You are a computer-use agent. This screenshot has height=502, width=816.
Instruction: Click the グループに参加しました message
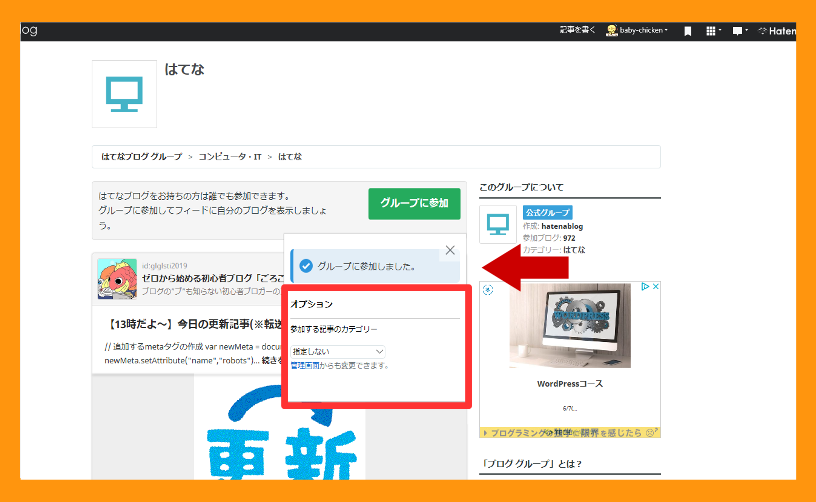pyautogui.click(x=366, y=266)
